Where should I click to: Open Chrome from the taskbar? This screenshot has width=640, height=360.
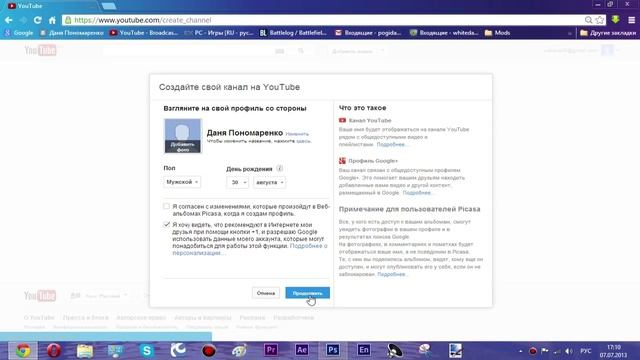pyautogui.click(x=23, y=351)
